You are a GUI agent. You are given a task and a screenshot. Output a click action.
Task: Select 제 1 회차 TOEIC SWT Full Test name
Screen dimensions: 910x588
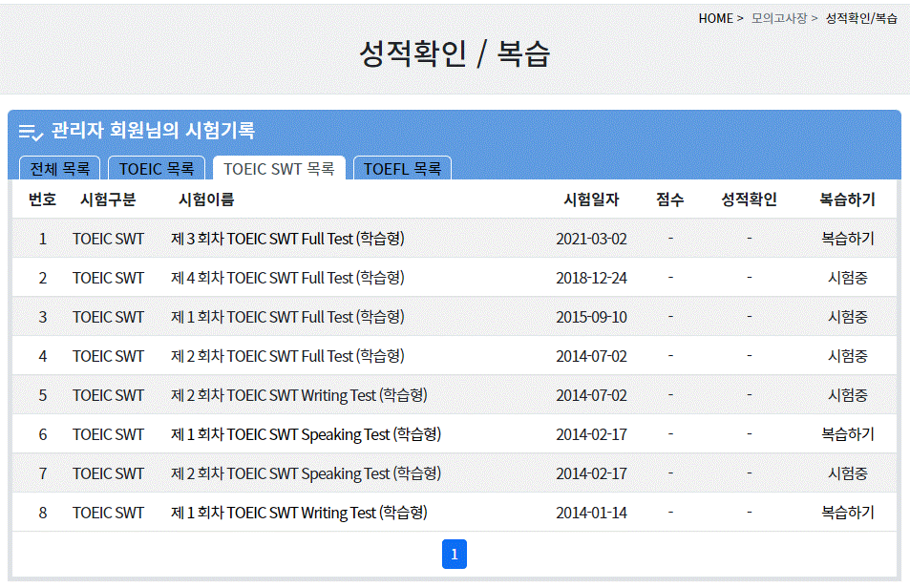coord(287,317)
